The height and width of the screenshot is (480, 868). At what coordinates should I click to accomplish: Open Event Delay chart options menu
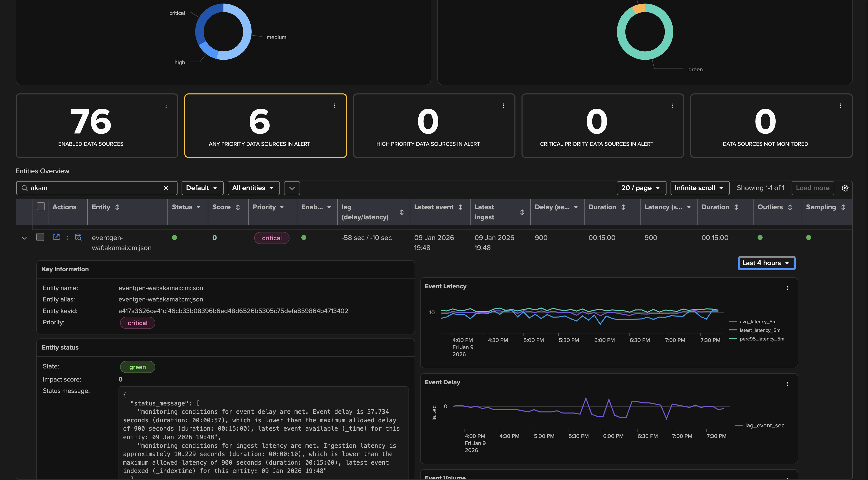(787, 384)
